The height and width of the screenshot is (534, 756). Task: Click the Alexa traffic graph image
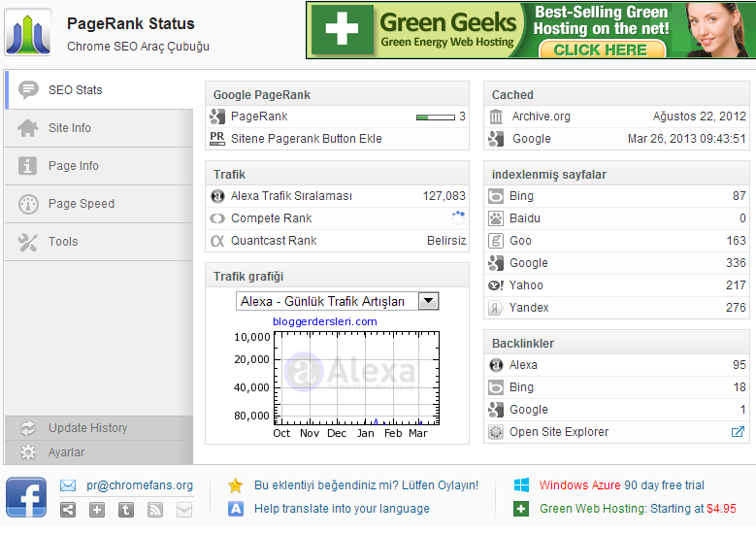[x=337, y=379]
